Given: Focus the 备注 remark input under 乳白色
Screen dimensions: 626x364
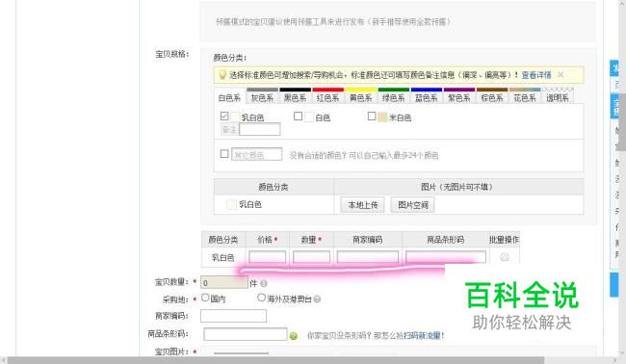Looking at the screenshot, I should [259, 129].
